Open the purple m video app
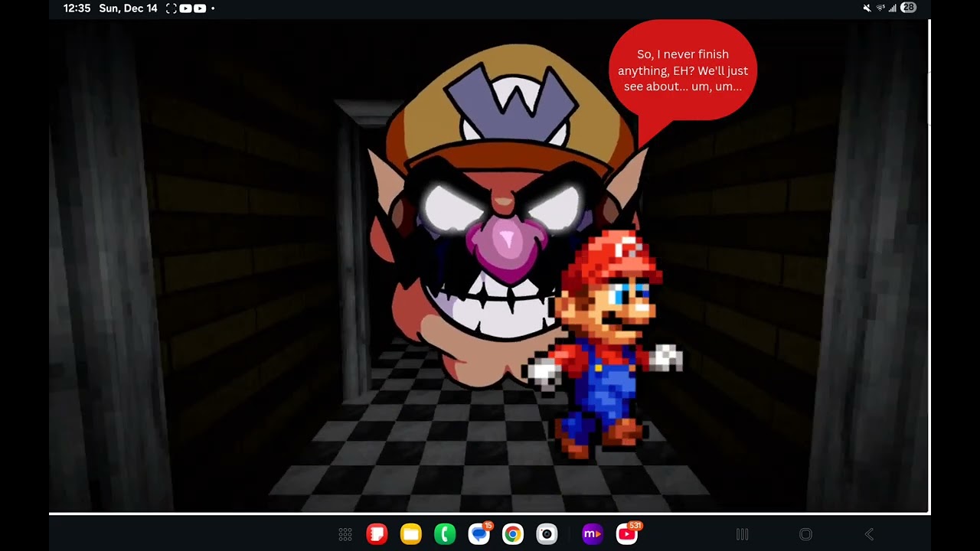The height and width of the screenshot is (551, 980). 593,534
